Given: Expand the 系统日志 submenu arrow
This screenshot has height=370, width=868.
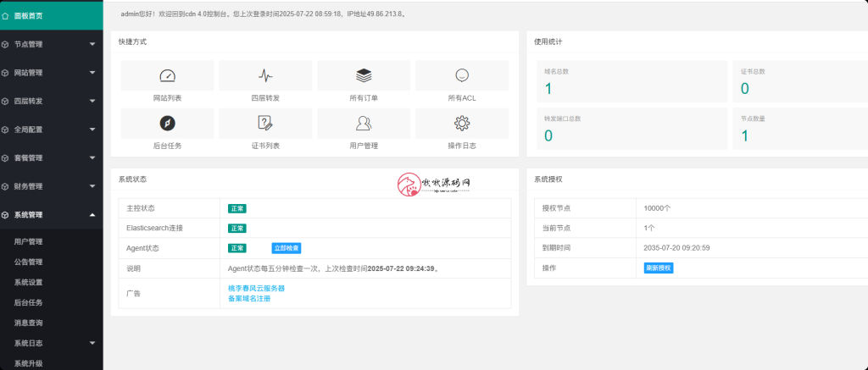Looking at the screenshot, I should (92, 343).
